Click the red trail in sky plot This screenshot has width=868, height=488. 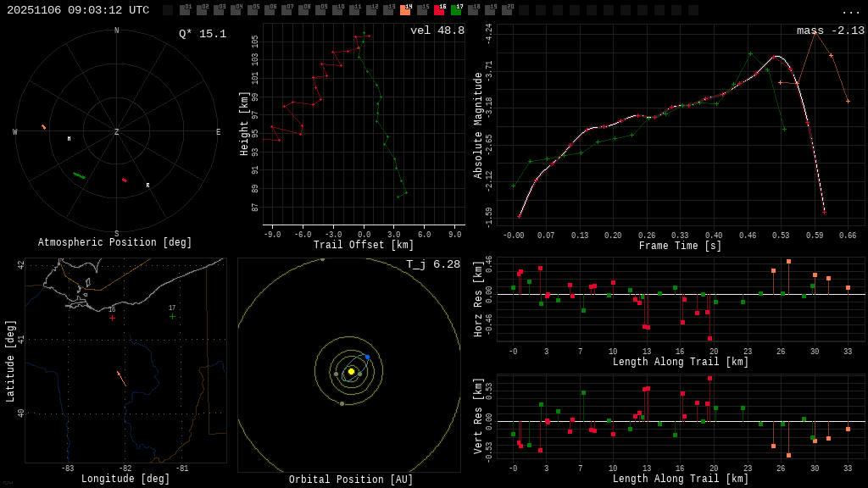click(125, 180)
